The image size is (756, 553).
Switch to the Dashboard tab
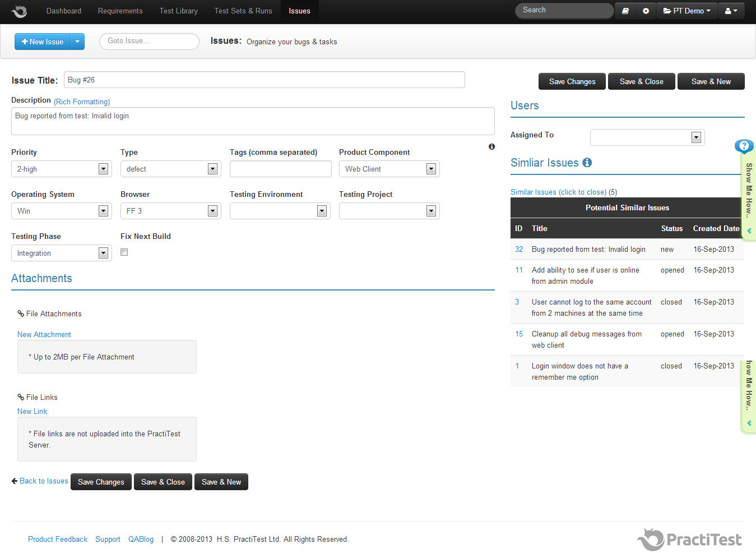[x=64, y=11]
